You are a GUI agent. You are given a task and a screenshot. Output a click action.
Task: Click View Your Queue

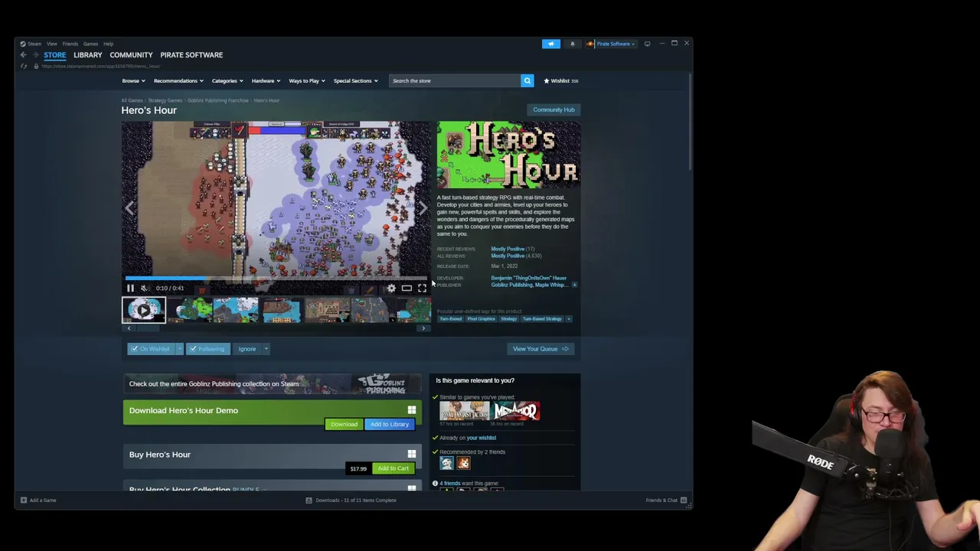[x=540, y=349]
